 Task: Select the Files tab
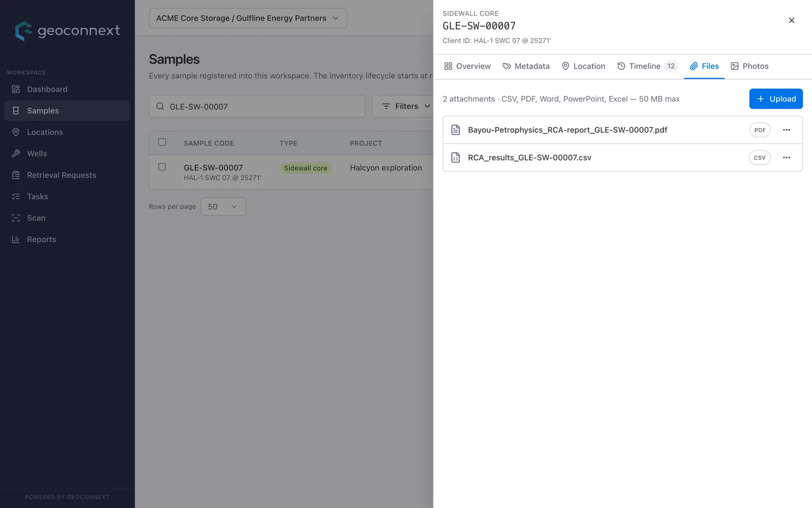click(704, 66)
